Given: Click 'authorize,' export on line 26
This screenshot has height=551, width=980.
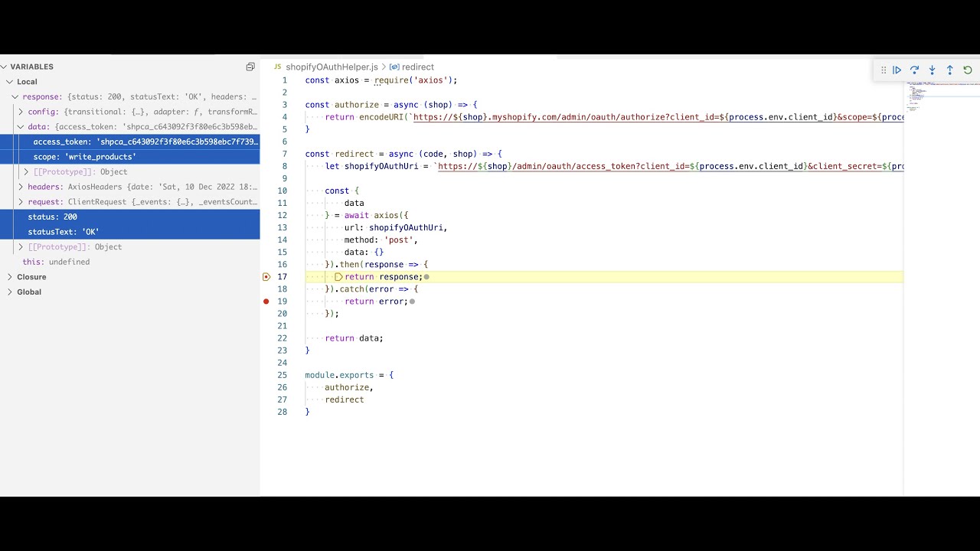Looking at the screenshot, I should (349, 387).
